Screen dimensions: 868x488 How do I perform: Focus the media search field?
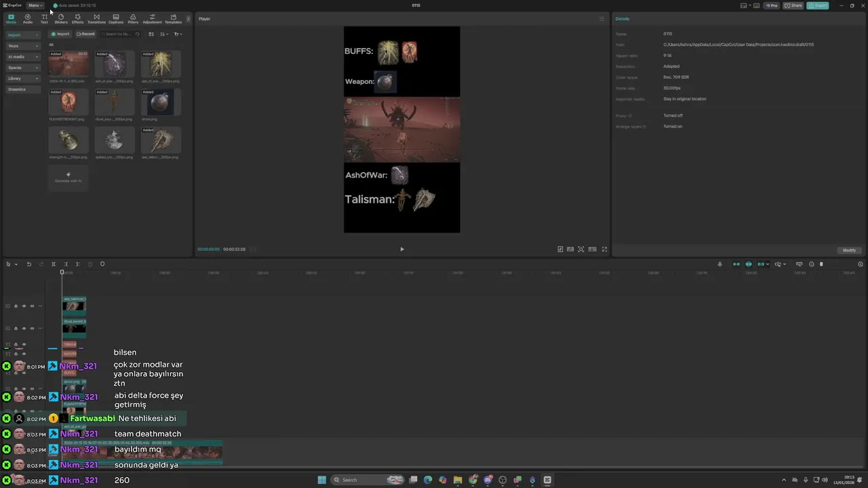(120, 34)
